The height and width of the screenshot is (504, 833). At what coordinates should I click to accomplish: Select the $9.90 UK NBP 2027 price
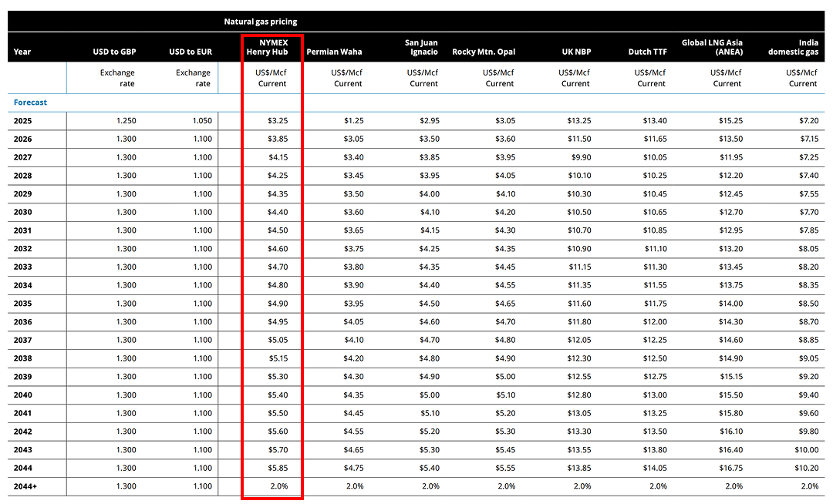[582, 157]
